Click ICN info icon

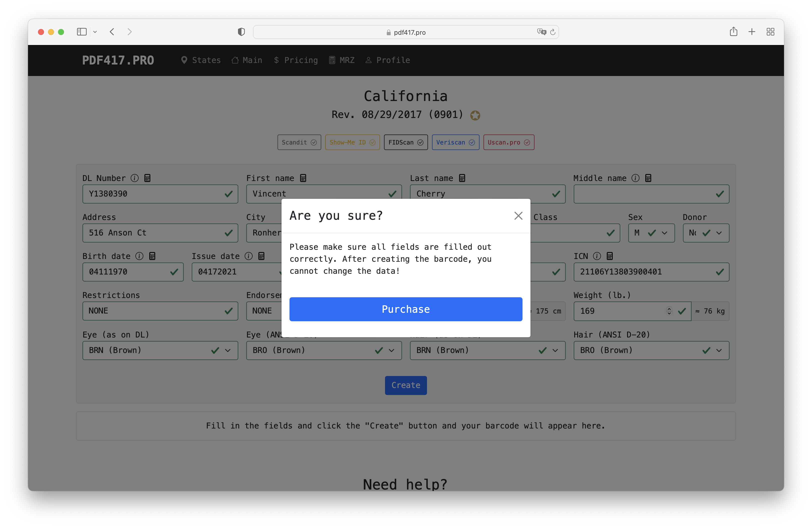click(597, 256)
